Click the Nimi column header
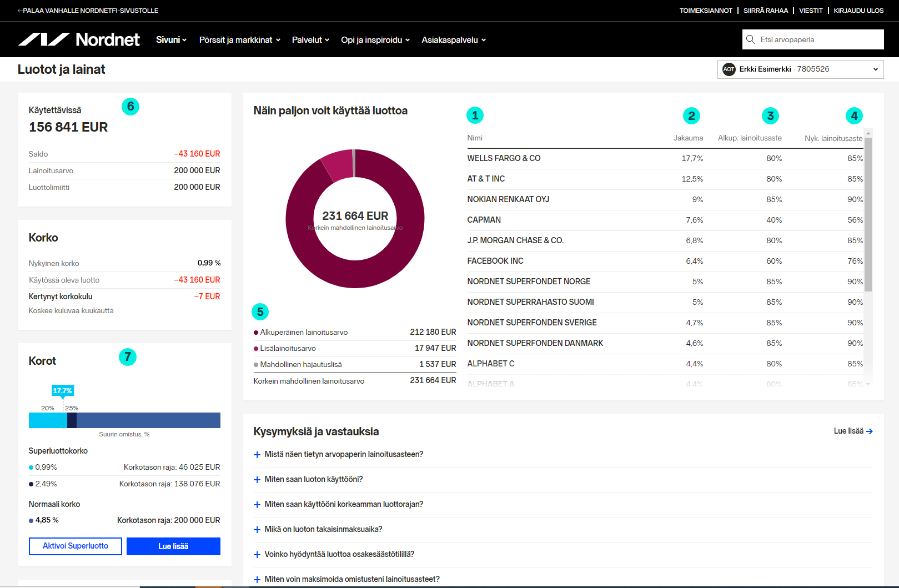Viewport: 899px width, 588px height. pyautogui.click(x=475, y=138)
